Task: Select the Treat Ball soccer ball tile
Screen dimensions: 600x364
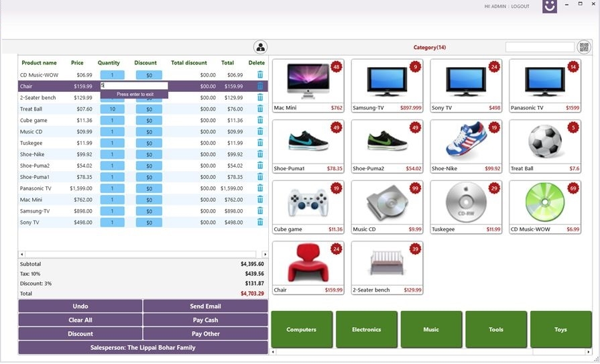Action: 545,146
